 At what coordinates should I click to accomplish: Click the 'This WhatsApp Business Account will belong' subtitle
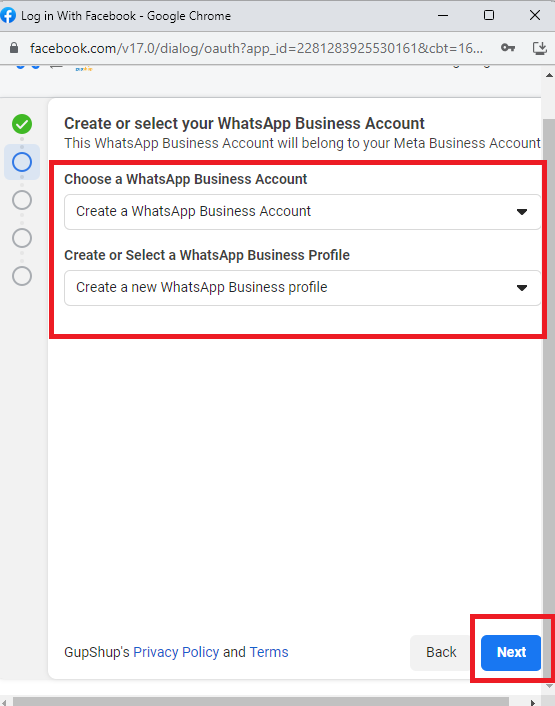[302, 143]
